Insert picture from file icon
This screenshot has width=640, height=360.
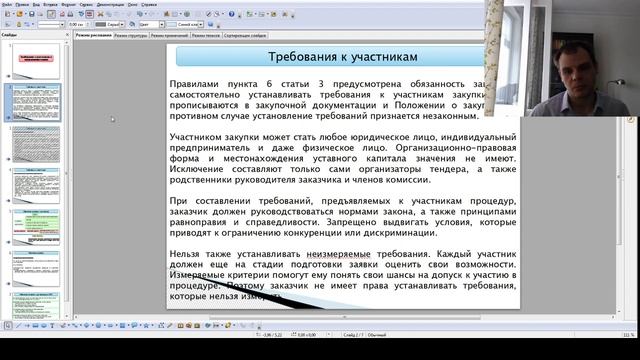click(x=189, y=325)
